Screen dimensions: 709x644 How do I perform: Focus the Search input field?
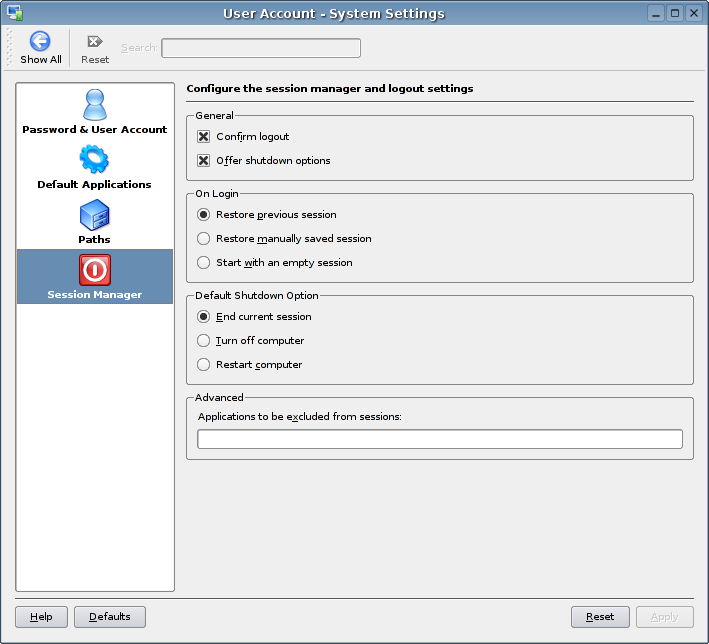point(261,48)
